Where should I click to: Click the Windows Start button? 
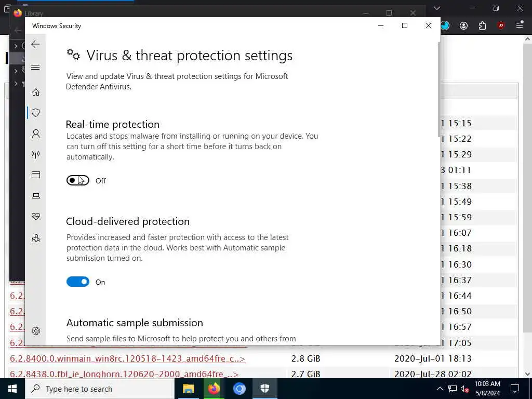coord(12,389)
